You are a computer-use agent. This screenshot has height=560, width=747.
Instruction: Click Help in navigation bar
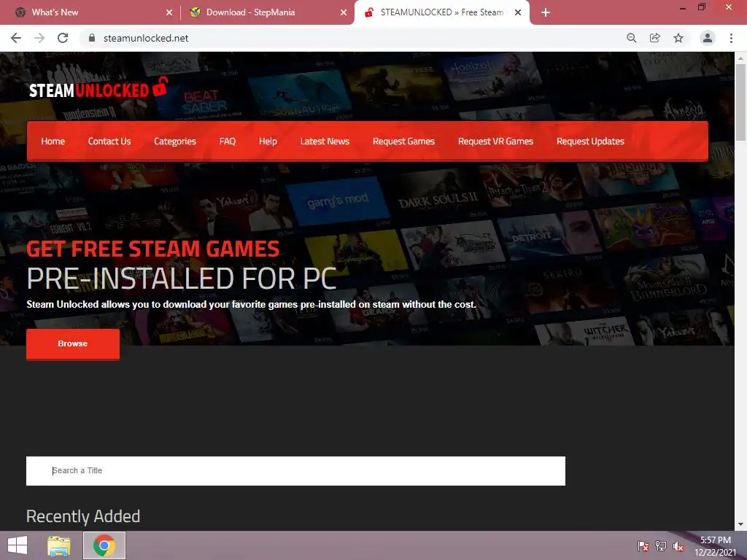point(268,141)
